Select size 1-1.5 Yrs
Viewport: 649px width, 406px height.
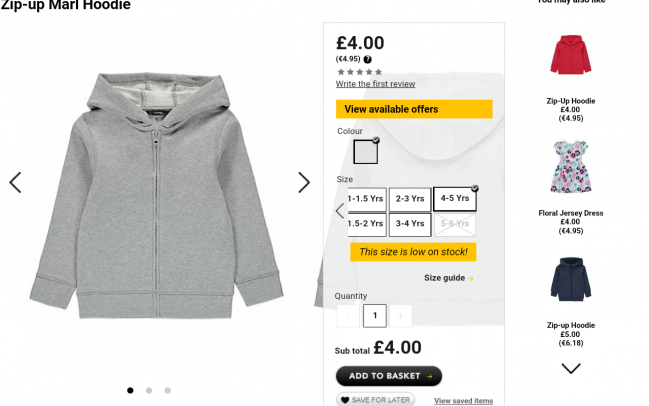tap(367, 199)
